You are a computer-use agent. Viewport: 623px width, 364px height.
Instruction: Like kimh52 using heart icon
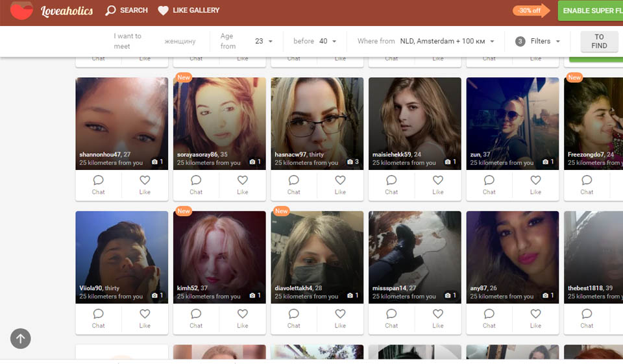click(x=242, y=314)
